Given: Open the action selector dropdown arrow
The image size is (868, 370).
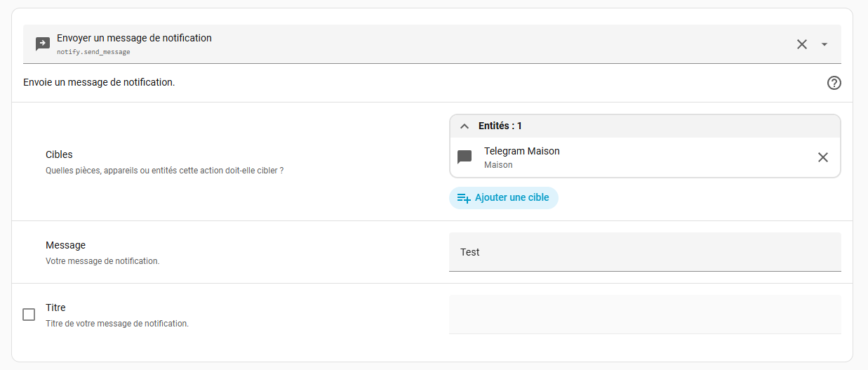Looking at the screenshot, I should point(824,44).
